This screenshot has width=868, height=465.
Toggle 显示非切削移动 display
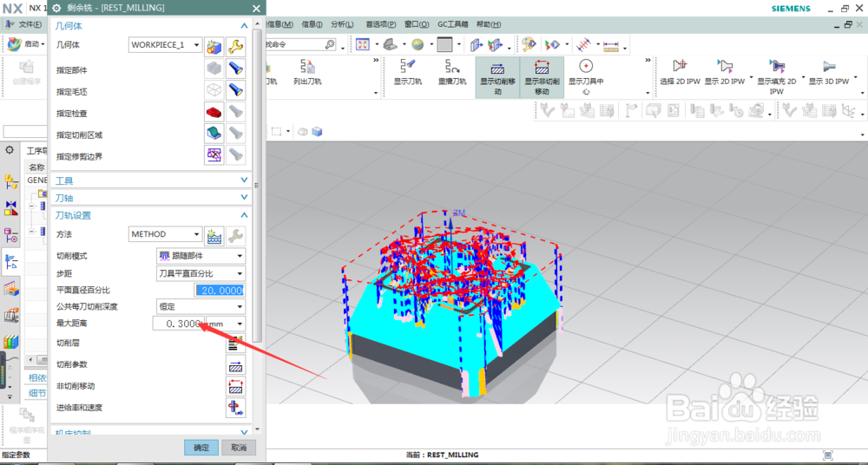[x=542, y=77]
